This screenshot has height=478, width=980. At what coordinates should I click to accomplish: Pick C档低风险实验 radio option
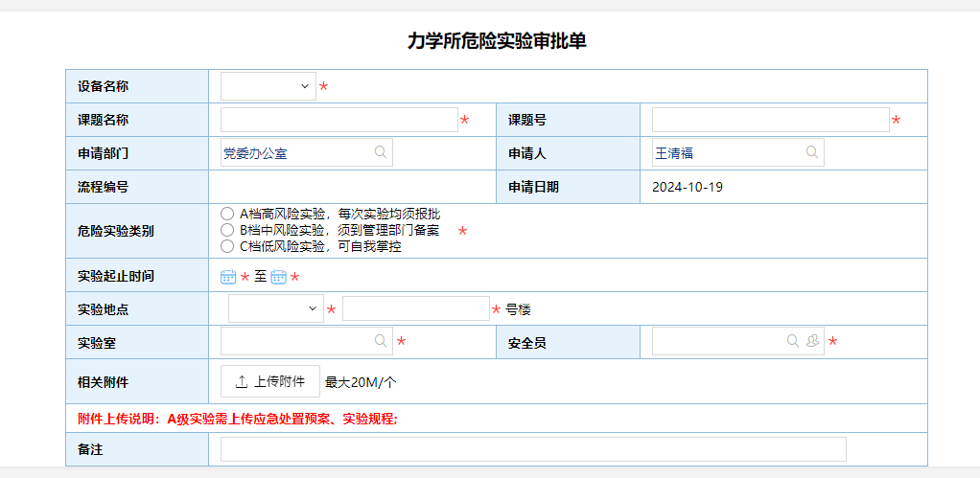[x=227, y=246]
